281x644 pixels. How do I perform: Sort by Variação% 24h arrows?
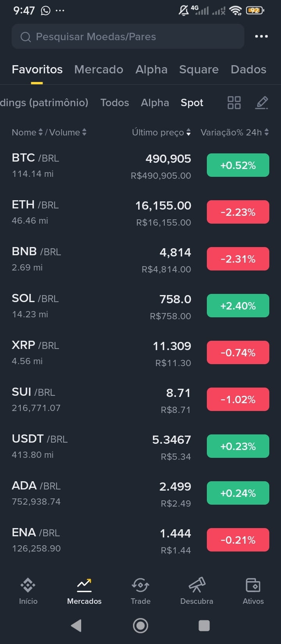coord(267,132)
